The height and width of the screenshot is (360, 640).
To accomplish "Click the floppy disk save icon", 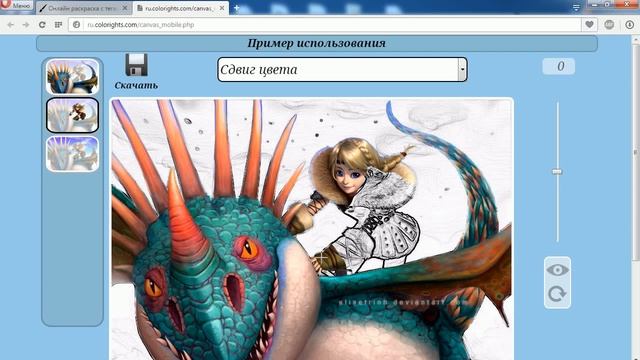I will (x=136, y=64).
